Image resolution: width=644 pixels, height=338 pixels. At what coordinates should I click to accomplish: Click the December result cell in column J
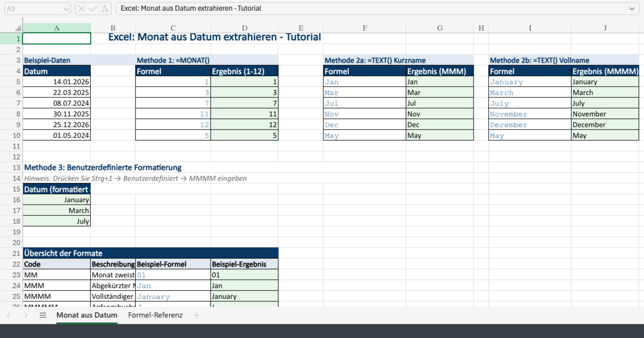click(605, 125)
